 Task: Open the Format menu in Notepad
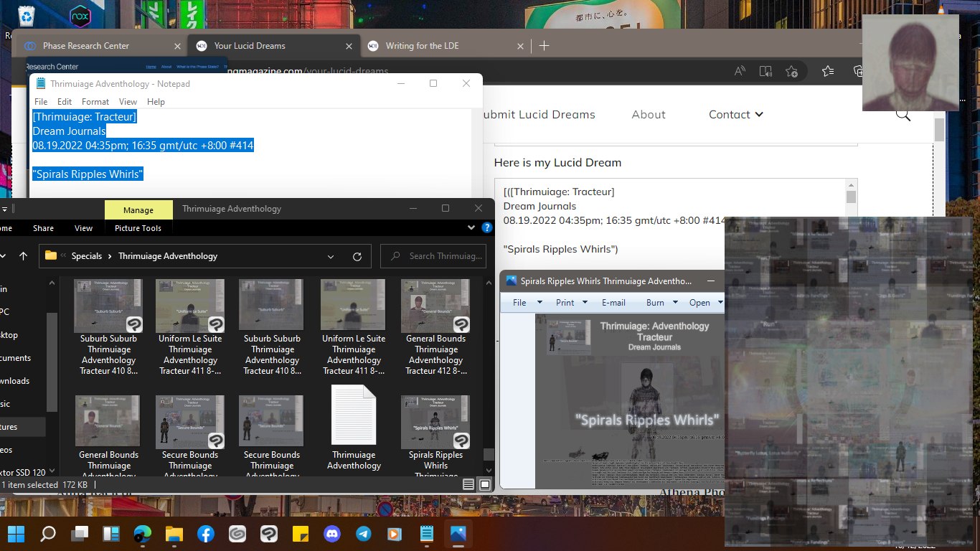coord(95,102)
